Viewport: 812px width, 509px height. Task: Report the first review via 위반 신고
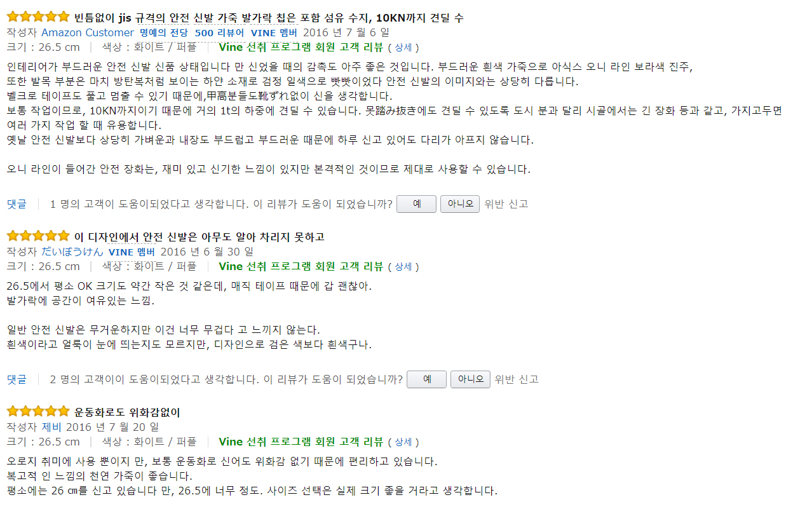(x=506, y=204)
